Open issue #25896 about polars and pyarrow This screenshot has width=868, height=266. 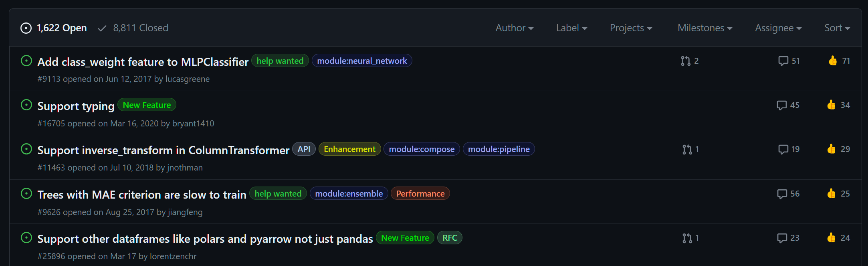click(x=205, y=238)
